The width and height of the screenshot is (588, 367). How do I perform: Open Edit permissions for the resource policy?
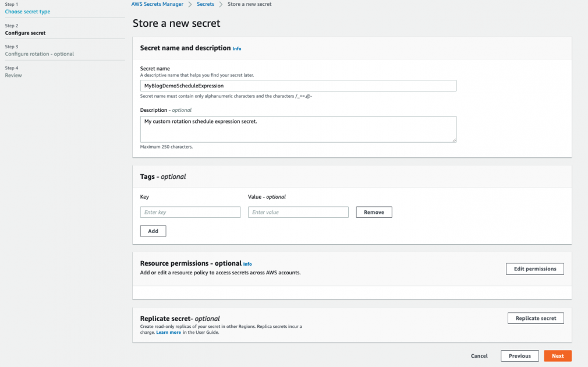pyautogui.click(x=534, y=269)
